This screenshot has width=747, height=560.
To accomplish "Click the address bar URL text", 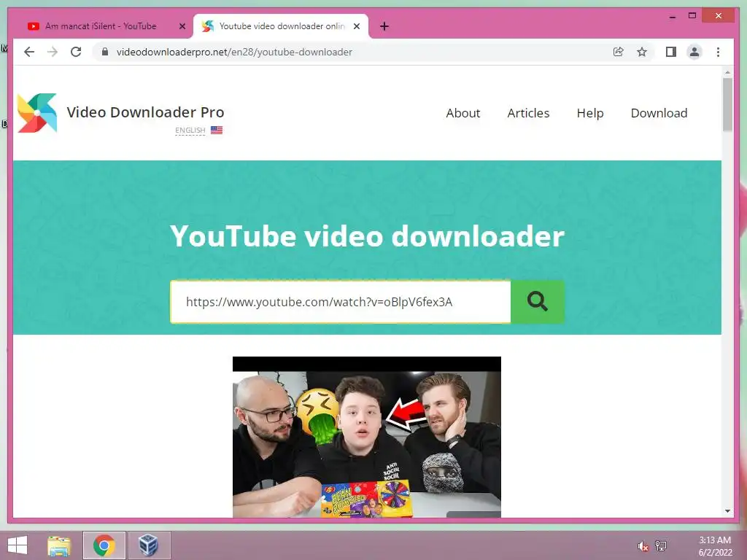I will pos(234,52).
